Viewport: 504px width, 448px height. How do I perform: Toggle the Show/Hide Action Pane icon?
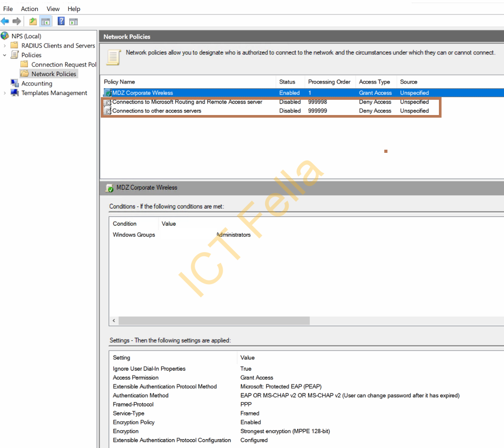coord(73,22)
